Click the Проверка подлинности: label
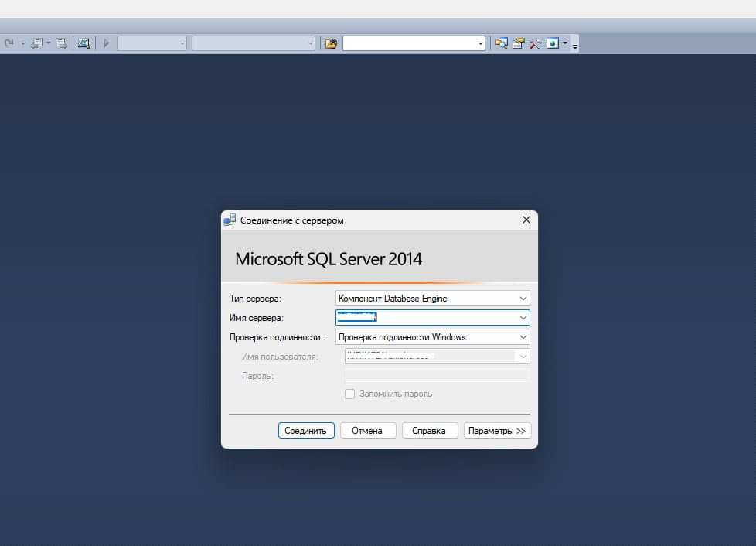The height and width of the screenshot is (546, 756). (276, 337)
